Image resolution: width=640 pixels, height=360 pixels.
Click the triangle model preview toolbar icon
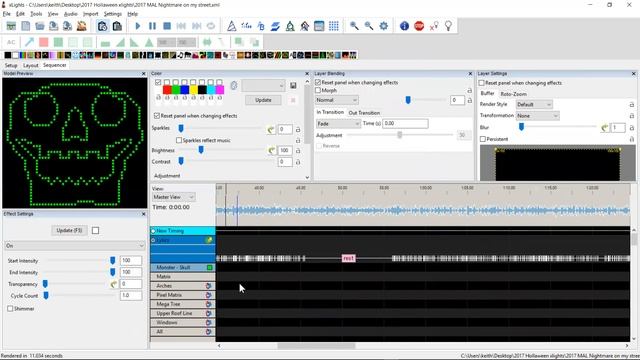[x=231, y=26]
